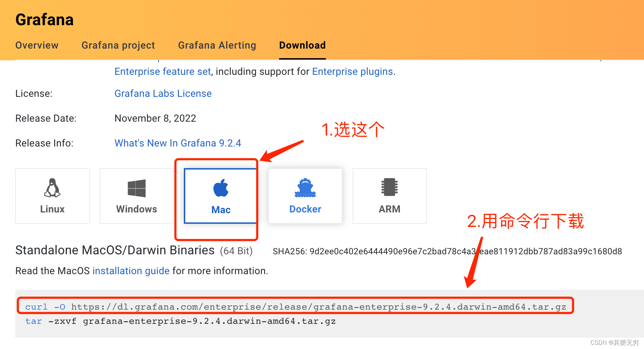
Task: Click the Release Info: label
Action: tap(45, 143)
